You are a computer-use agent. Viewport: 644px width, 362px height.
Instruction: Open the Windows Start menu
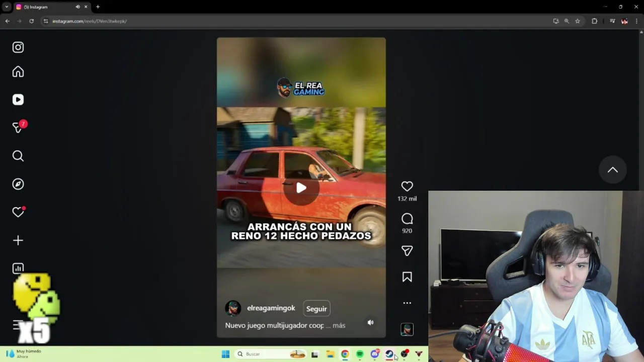click(225, 354)
